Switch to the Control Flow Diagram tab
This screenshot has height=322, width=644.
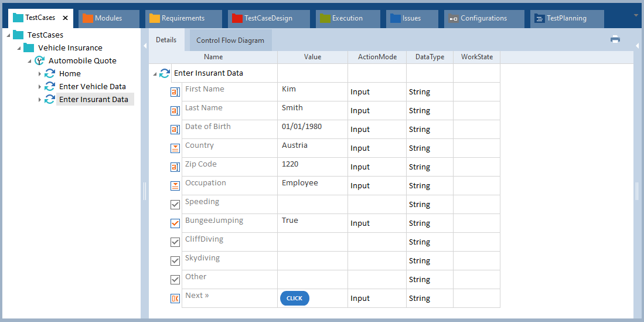click(230, 40)
